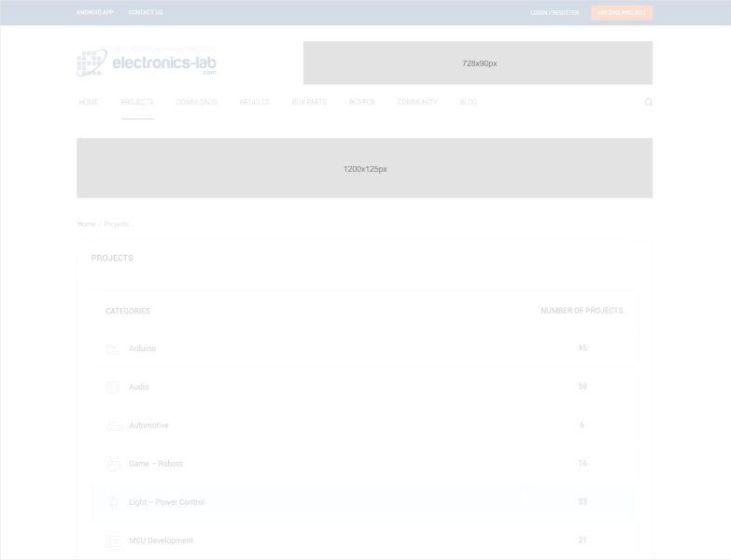
Task: Select the Community menu item
Action: (x=417, y=102)
